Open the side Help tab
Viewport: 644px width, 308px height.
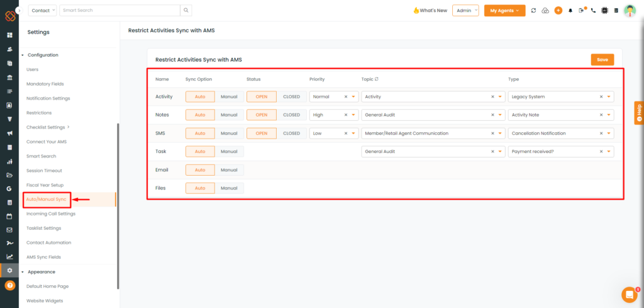pyautogui.click(x=639, y=113)
